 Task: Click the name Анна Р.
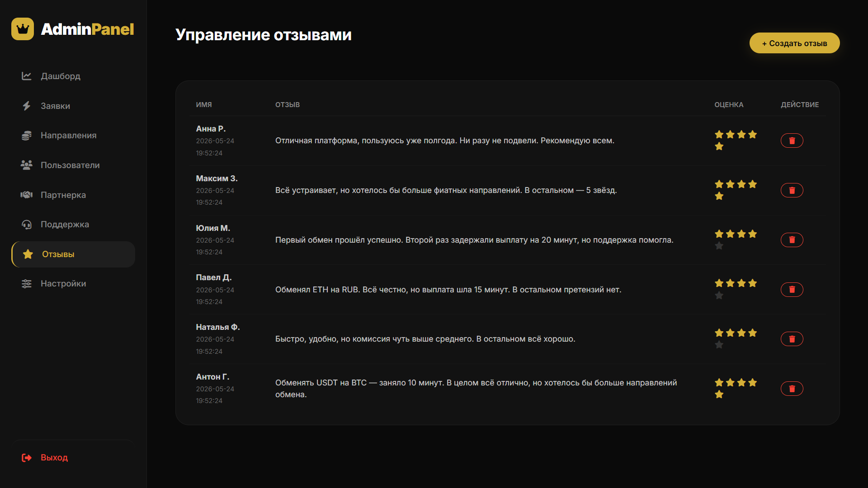point(211,129)
